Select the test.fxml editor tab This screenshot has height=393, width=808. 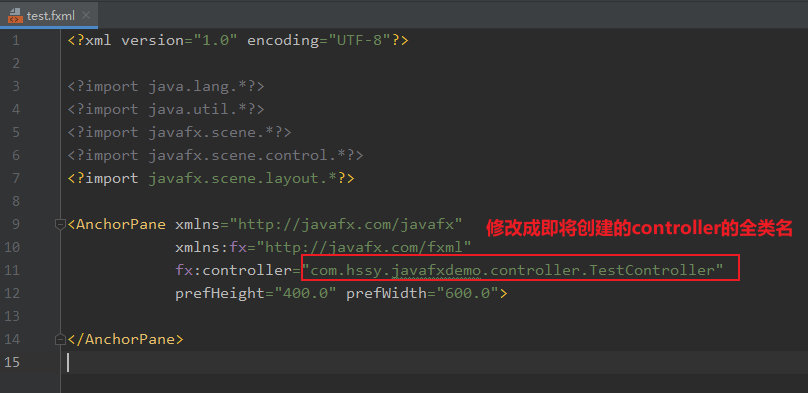tap(49, 15)
